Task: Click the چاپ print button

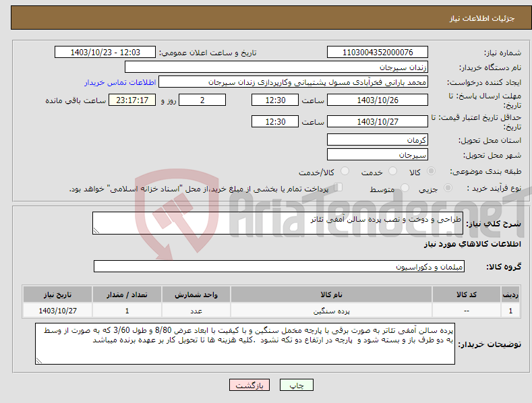Action: [x=297, y=385]
